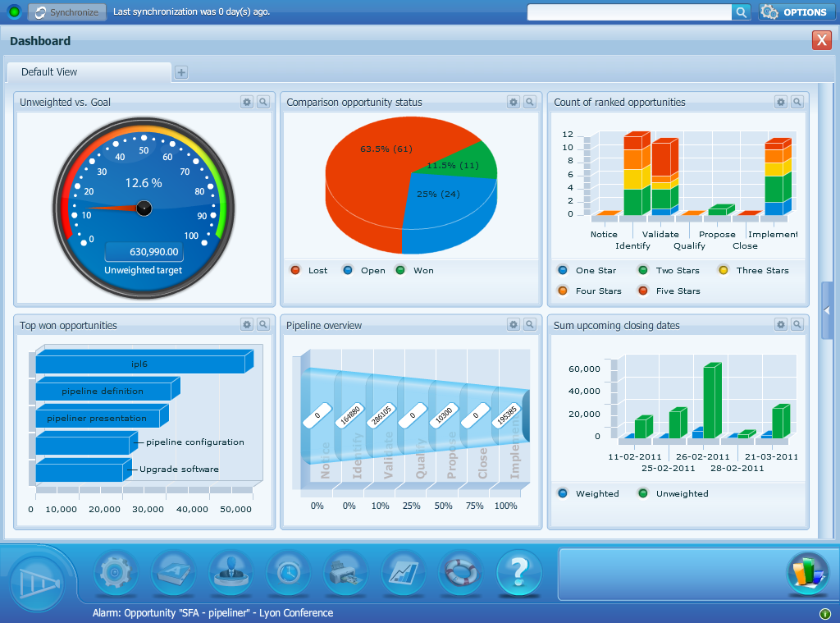Open settings gear of Comparison opportunity status
840x623 pixels.
(x=514, y=102)
